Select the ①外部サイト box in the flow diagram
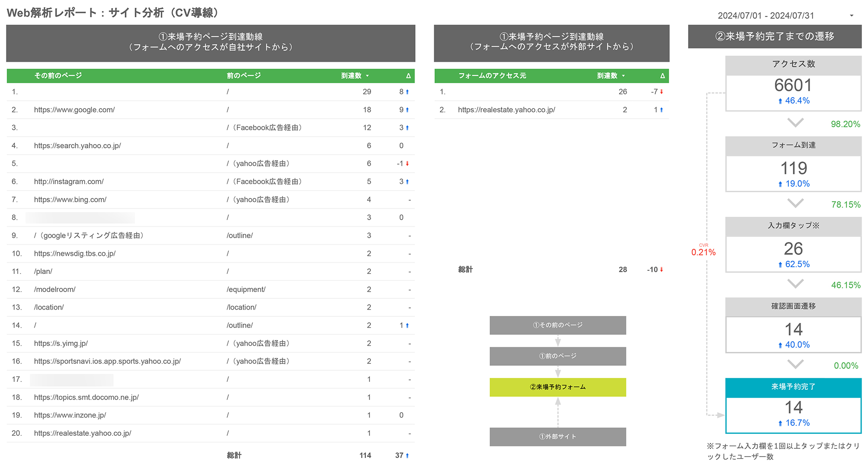The image size is (868, 471). tap(557, 436)
